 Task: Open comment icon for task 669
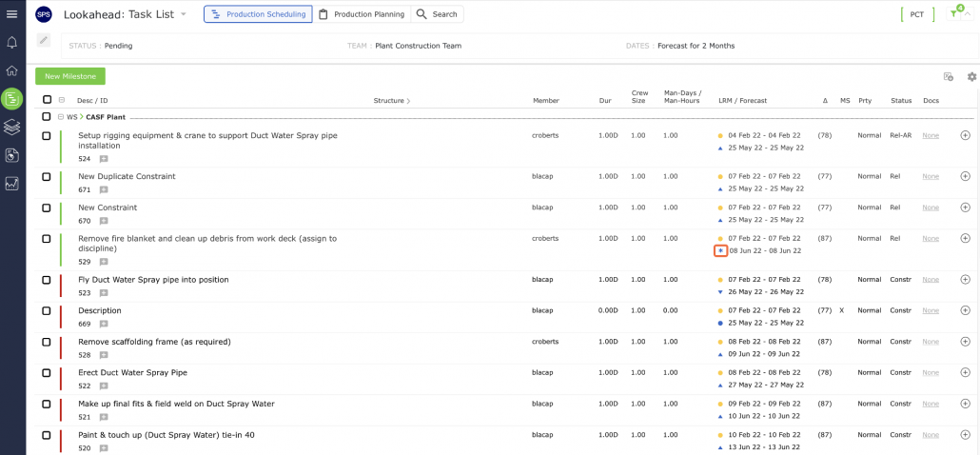click(x=104, y=325)
